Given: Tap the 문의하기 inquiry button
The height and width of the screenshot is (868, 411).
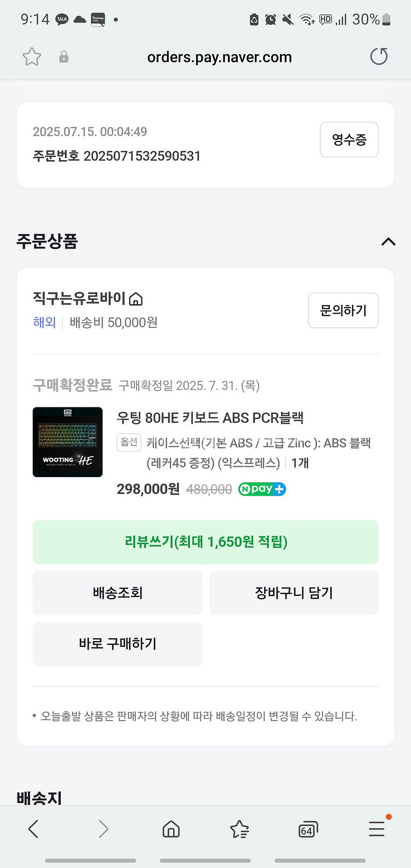Looking at the screenshot, I should coord(343,310).
